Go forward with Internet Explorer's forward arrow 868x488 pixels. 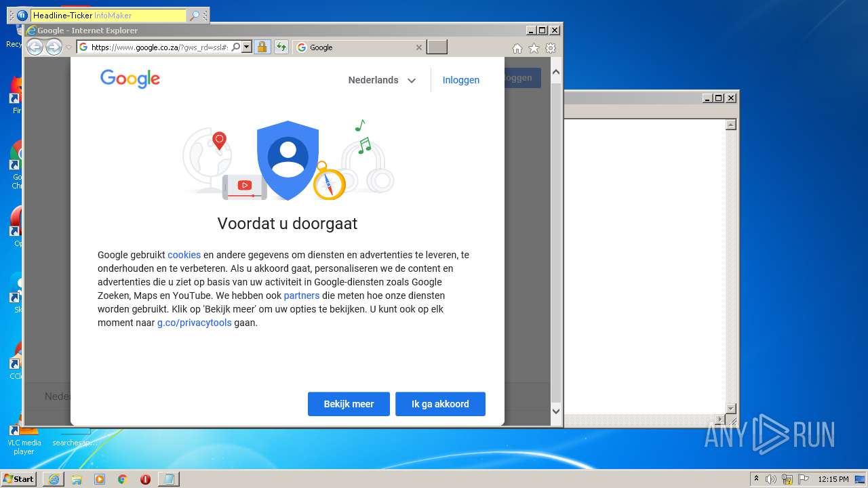pos(54,47)
